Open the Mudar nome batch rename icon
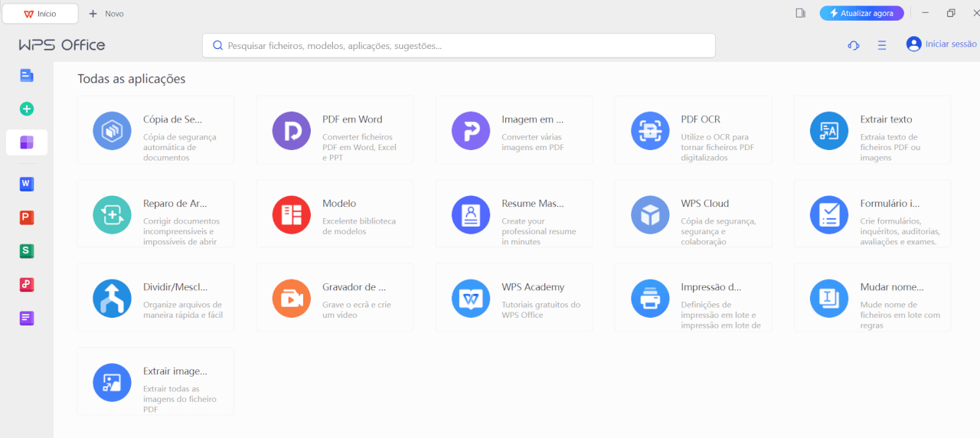This screenshot has height=438, width=980. pos(829,298)
